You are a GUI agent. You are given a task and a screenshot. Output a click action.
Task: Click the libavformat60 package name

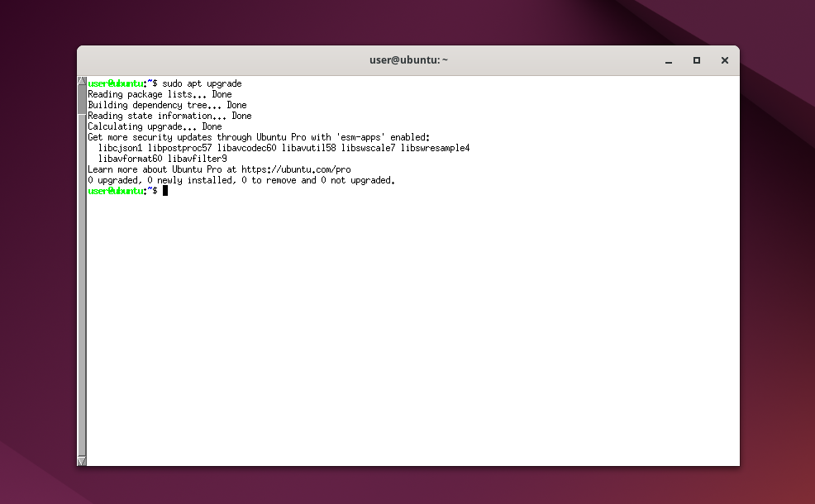pyautogui.click(x=130, y=159)
